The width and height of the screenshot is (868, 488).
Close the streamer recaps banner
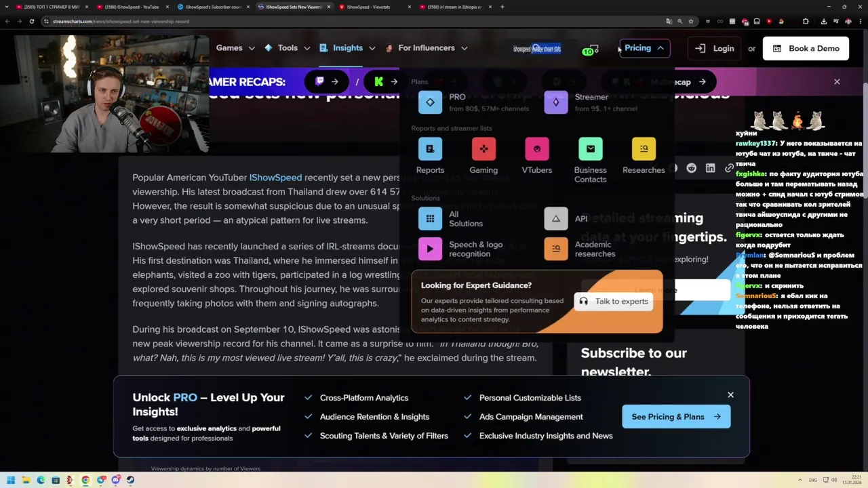pos(837,82)
